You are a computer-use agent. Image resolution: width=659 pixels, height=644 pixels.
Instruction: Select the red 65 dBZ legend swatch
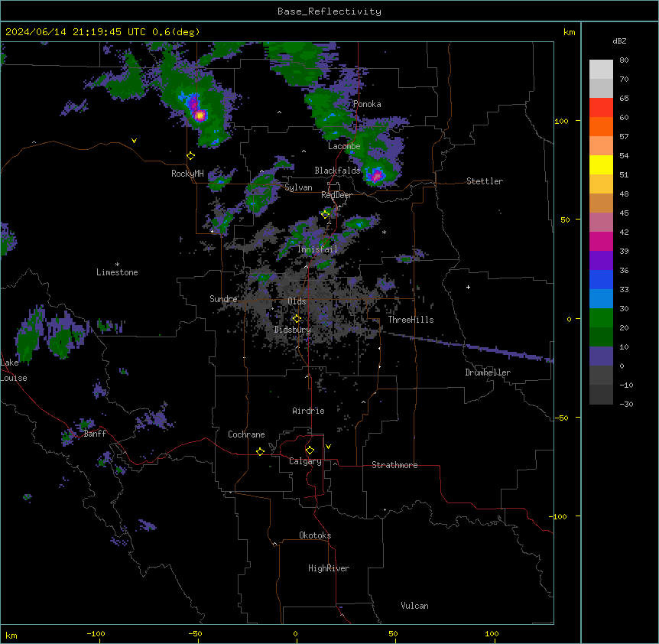[x=601, y=108]
